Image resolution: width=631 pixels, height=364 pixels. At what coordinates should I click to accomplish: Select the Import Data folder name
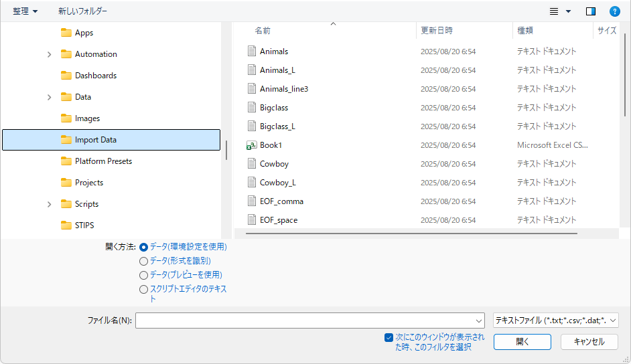(x=96, y=140)
